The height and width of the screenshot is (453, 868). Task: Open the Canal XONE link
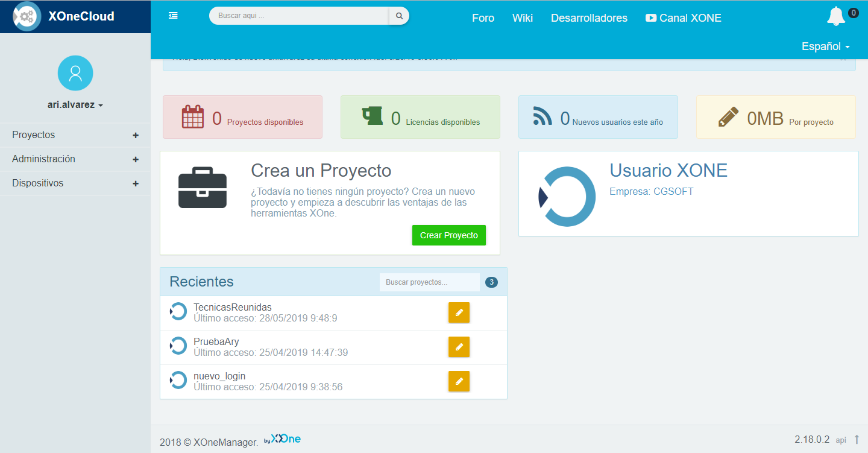684,18
